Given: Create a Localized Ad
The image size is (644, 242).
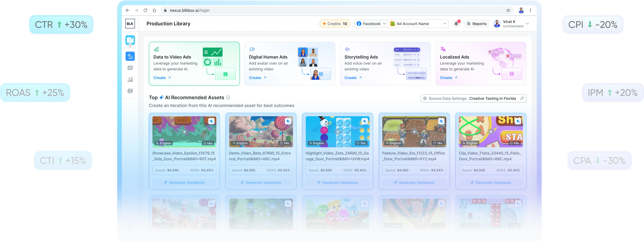Looking at the screenshot, I should click(448, 78).
